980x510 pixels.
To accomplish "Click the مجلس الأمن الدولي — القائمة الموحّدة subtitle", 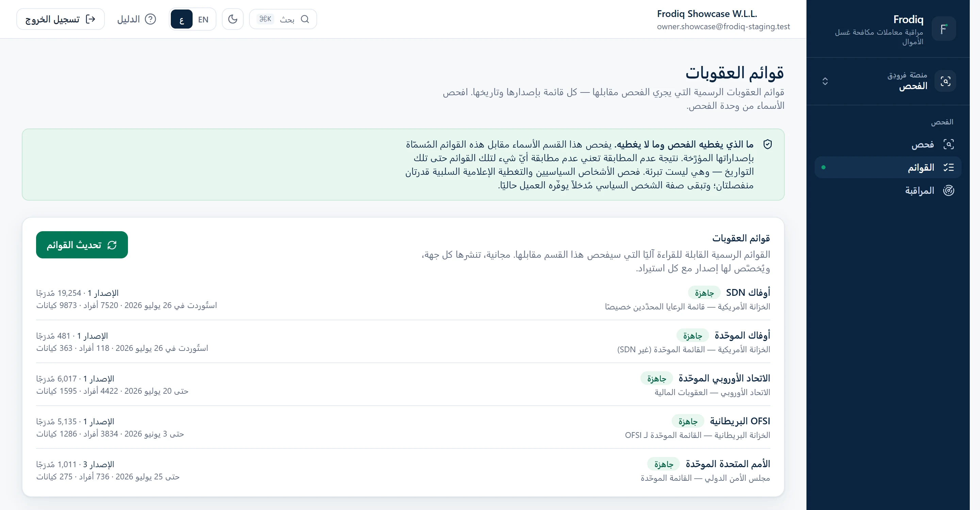I will pos(705,478).
